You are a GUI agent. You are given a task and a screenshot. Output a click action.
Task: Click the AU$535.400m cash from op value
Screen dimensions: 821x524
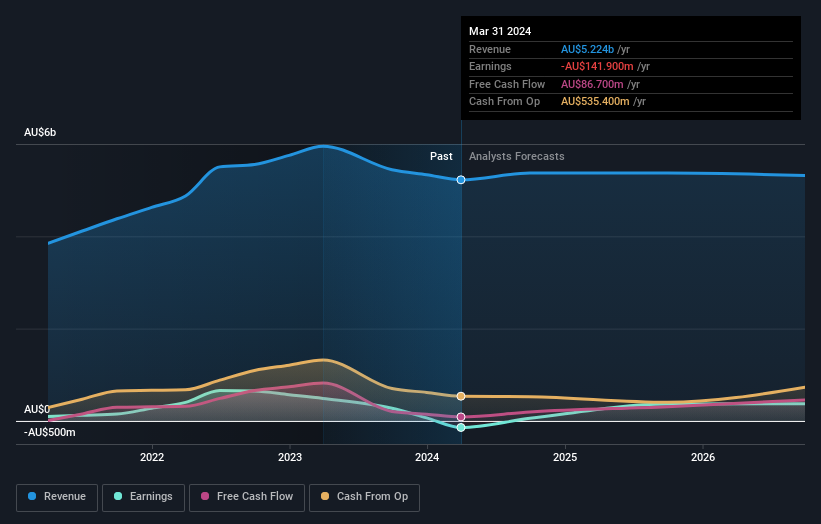click(595, 102)
